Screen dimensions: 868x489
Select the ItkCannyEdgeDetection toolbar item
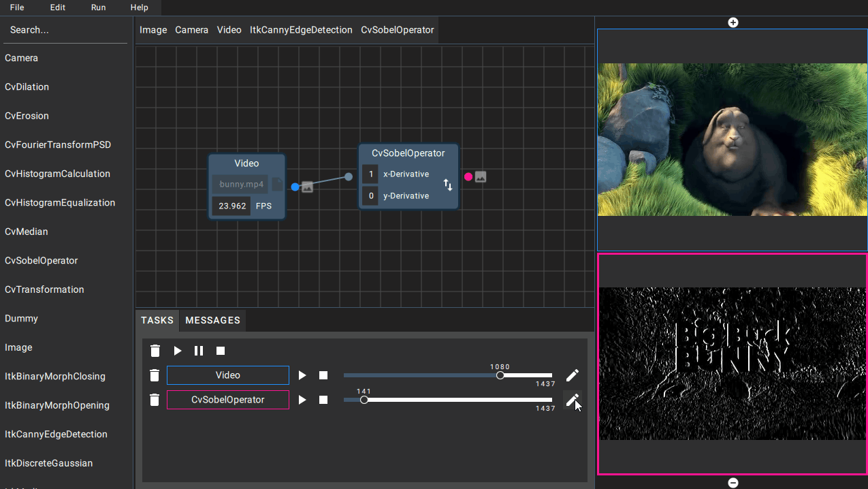click(x=301, y=30)
